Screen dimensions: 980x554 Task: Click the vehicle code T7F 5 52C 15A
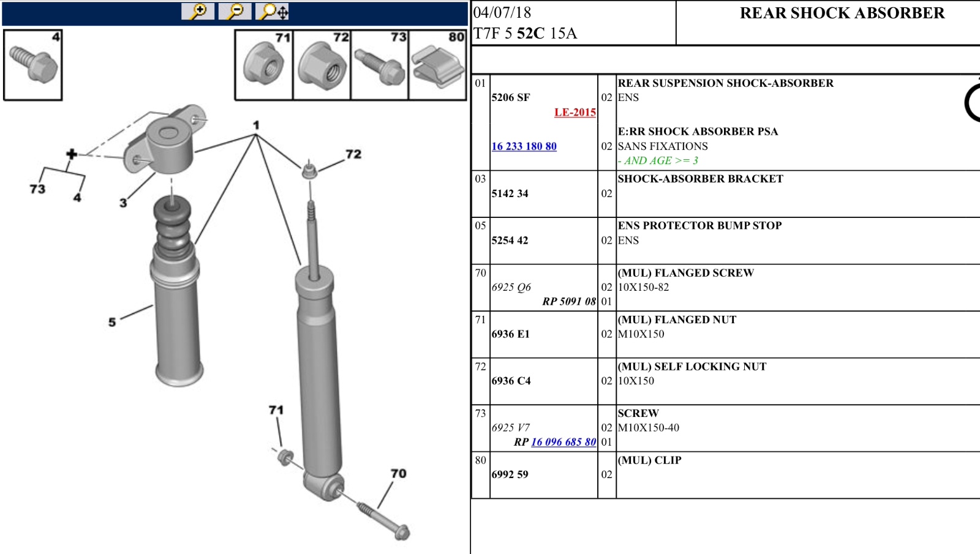coord(526,34)
